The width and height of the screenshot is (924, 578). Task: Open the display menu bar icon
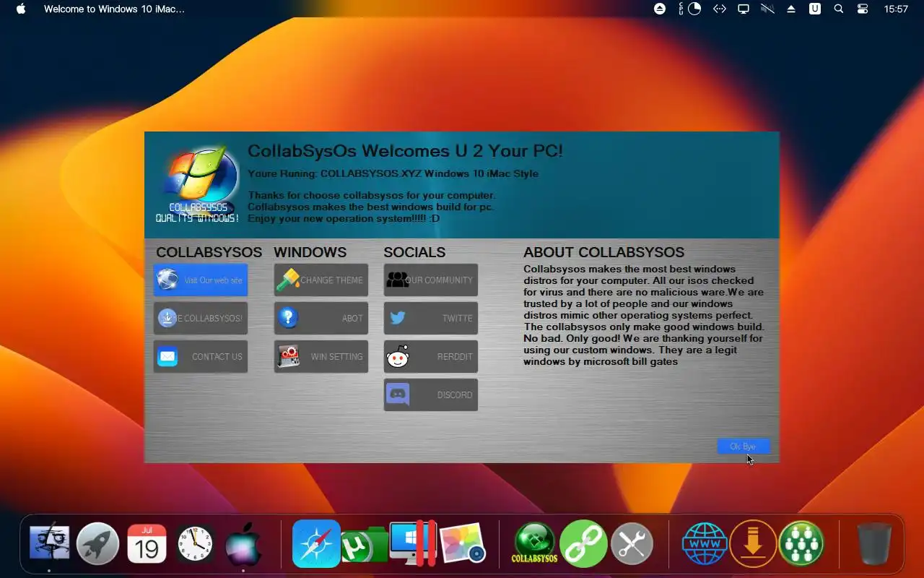tap(743, 9)
